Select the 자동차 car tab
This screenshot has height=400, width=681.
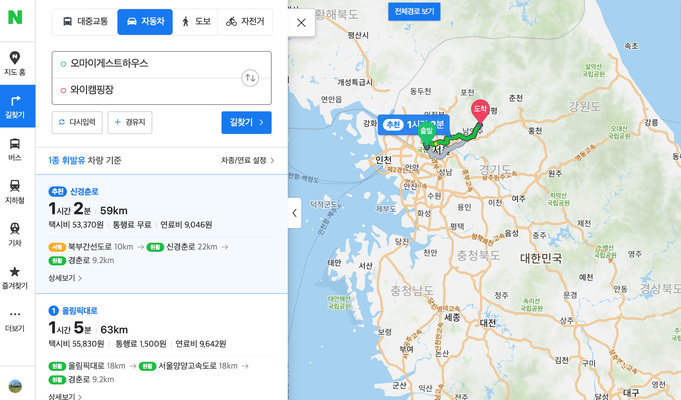pos(145,21)
